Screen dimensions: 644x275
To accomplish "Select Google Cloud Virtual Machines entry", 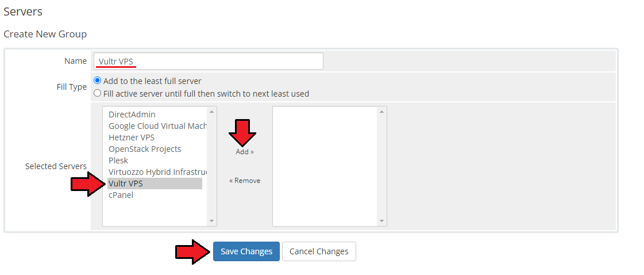I will tap(155, 126).
